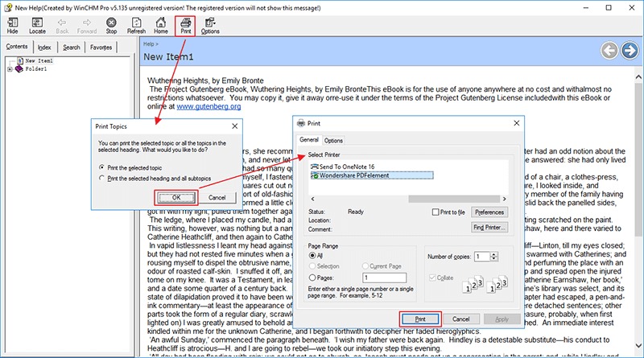Click the Preferences button

coord(489,212)
